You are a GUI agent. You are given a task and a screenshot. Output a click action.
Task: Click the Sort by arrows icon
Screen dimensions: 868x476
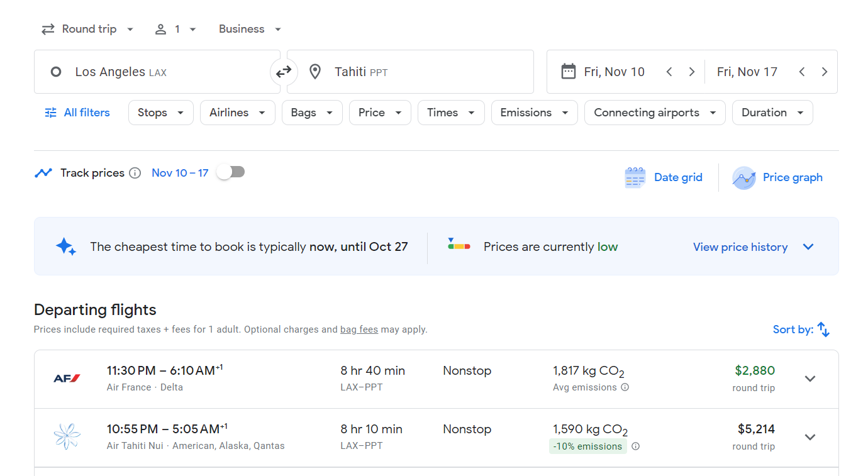click(823, 329)
